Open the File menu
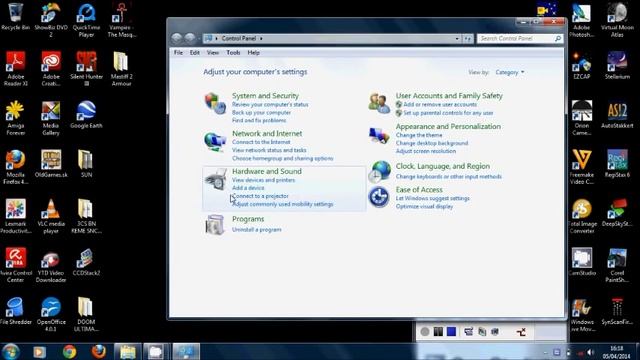This screenshot has height=360, width=640. pos(178,53)
